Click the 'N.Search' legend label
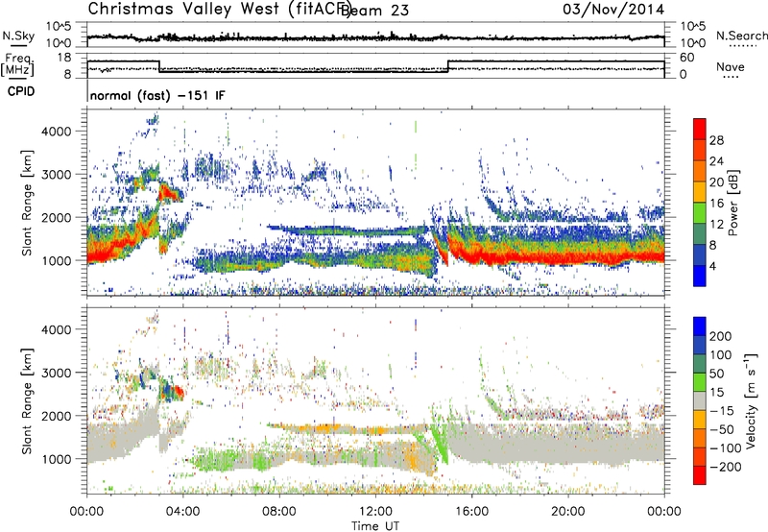The image size is (768, 532). click(741, 36)
